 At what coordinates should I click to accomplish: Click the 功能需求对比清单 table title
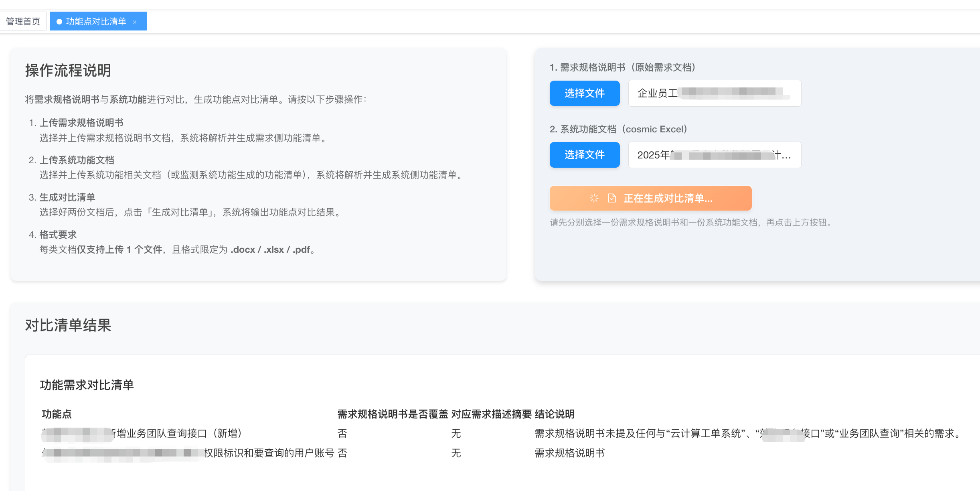[x=87, y=385]
